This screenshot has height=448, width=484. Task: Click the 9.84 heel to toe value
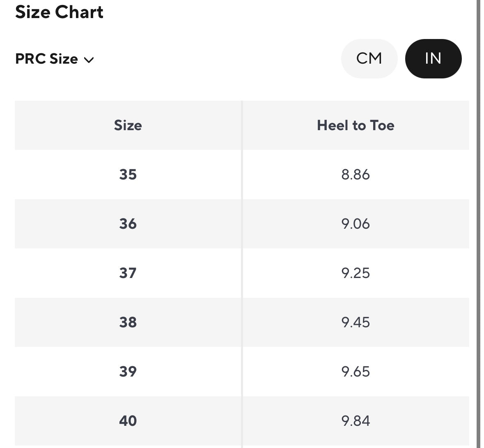tap(356, 421)
